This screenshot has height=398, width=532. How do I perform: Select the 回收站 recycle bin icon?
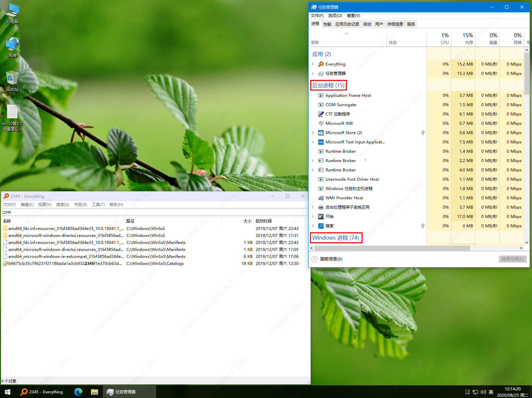pos(12,81)
